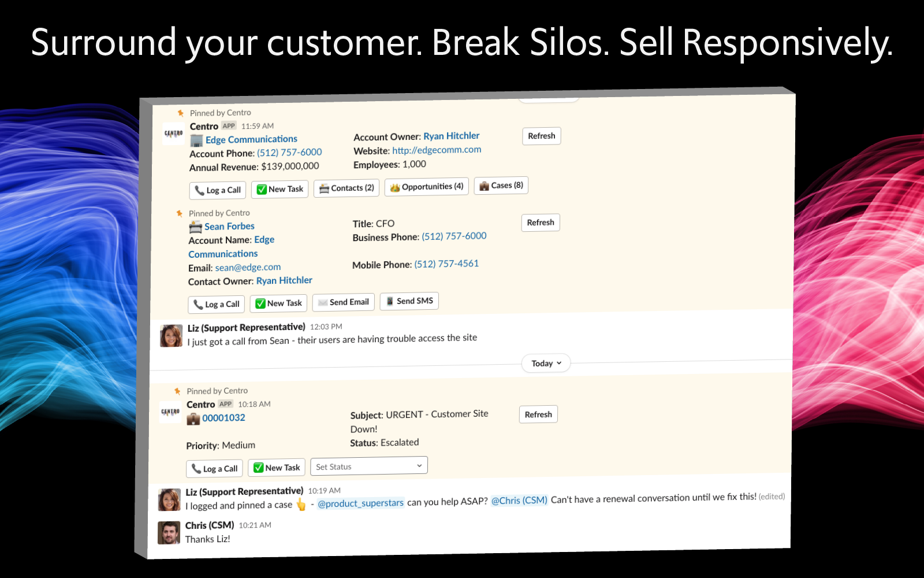924x578 pixels.
Task: Expand the Today date divider dropdown
Action: [546, 364]
